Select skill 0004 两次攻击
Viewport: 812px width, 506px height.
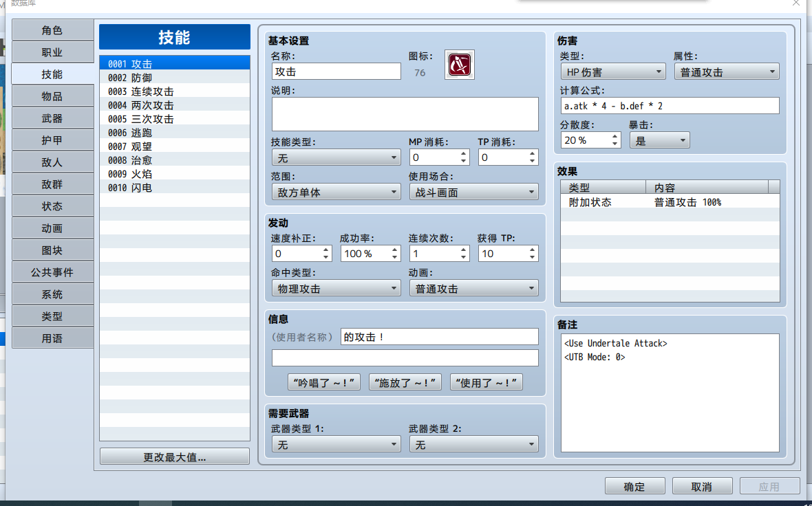(x=175, y=105)
